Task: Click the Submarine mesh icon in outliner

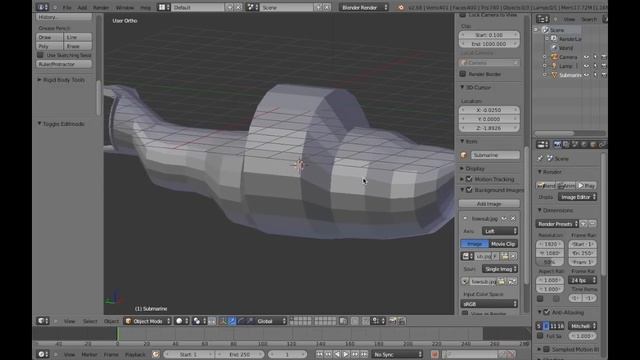Action: (554, 75)
